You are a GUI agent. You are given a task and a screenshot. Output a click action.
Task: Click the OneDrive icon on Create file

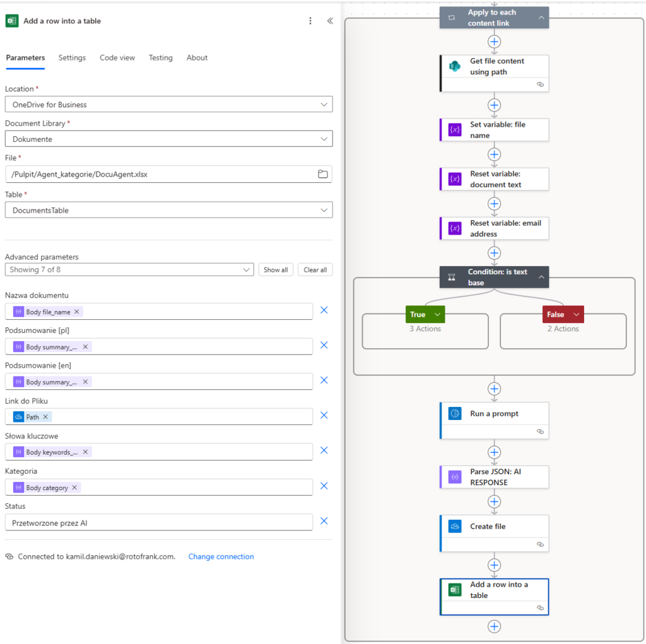tap(455, 526)
